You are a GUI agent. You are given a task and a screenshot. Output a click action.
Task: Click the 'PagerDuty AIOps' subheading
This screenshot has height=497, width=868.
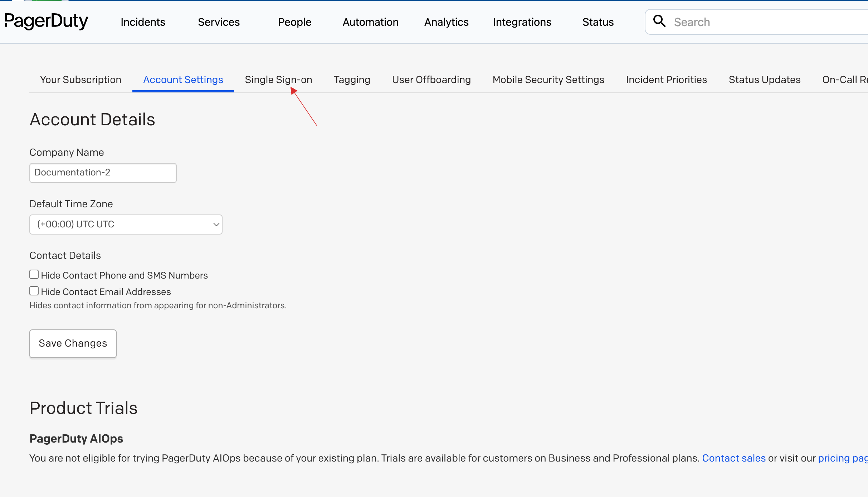coord(76,439)
